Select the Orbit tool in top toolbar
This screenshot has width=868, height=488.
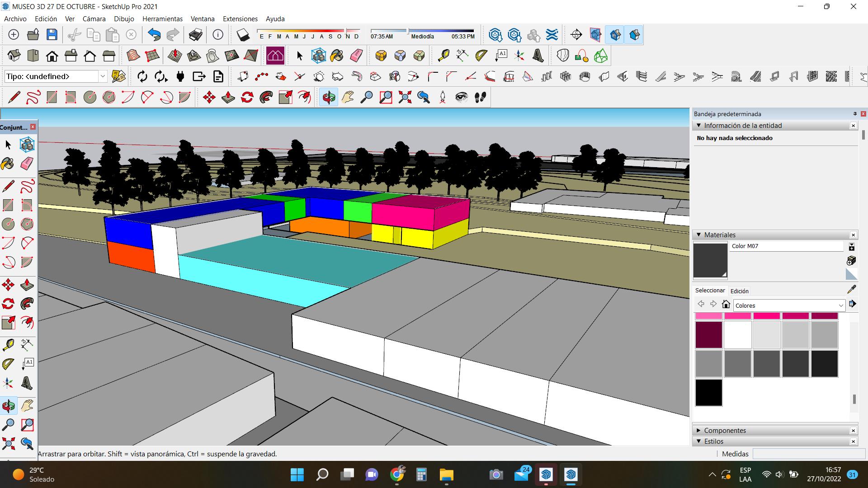click(x=329, y=97)
